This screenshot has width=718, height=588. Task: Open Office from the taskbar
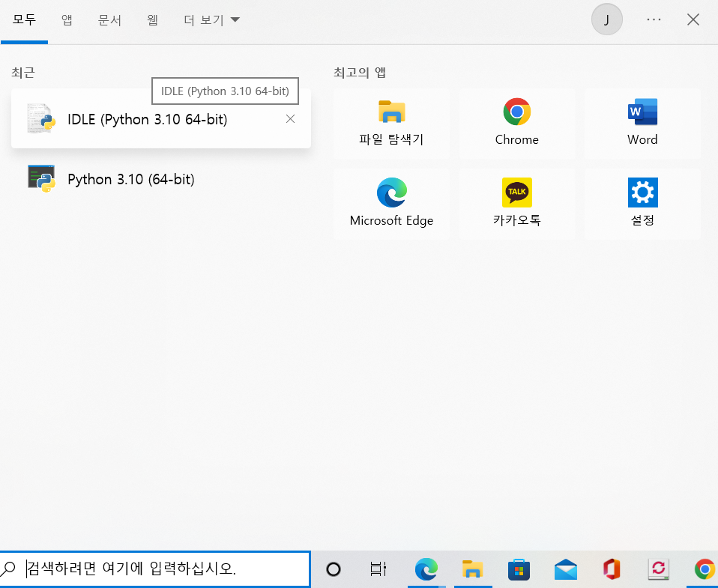pos(612,569)
